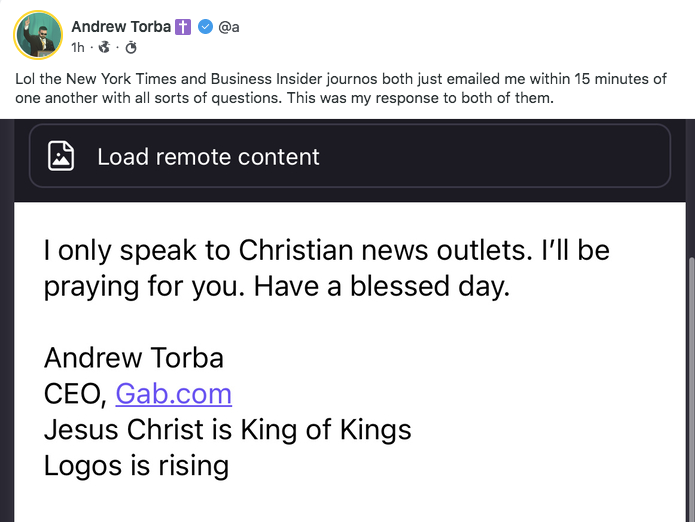Viewport: 695px width, 522px height.
Task: Click the stopwatch expiring post icon
Action: 130,47
